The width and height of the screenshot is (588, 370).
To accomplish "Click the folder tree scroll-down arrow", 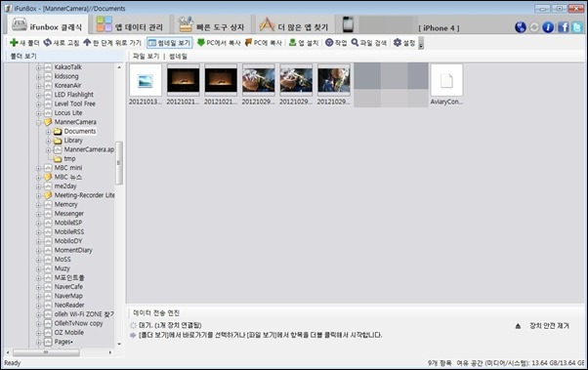I will click(x=119, y=344).
